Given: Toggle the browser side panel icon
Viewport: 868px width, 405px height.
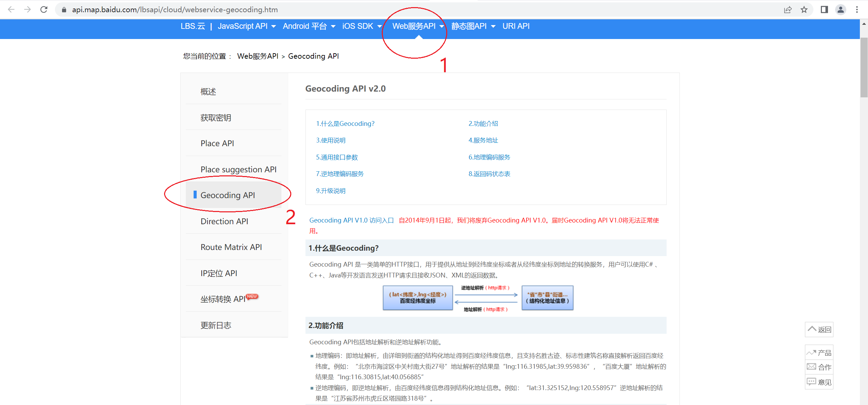Looking at the screenshot, I should click(824, 9).
